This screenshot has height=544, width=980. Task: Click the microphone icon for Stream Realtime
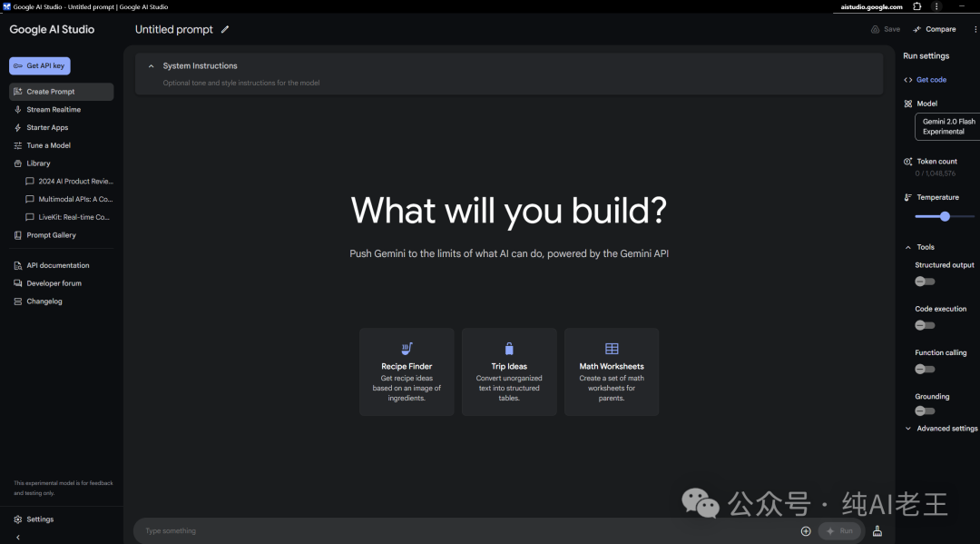(x=17, y=109)
